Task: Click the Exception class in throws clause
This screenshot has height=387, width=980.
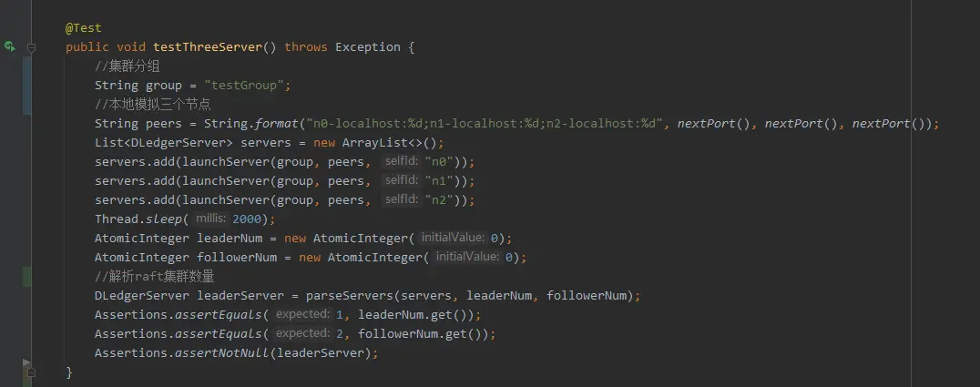Action: [368, 46]
